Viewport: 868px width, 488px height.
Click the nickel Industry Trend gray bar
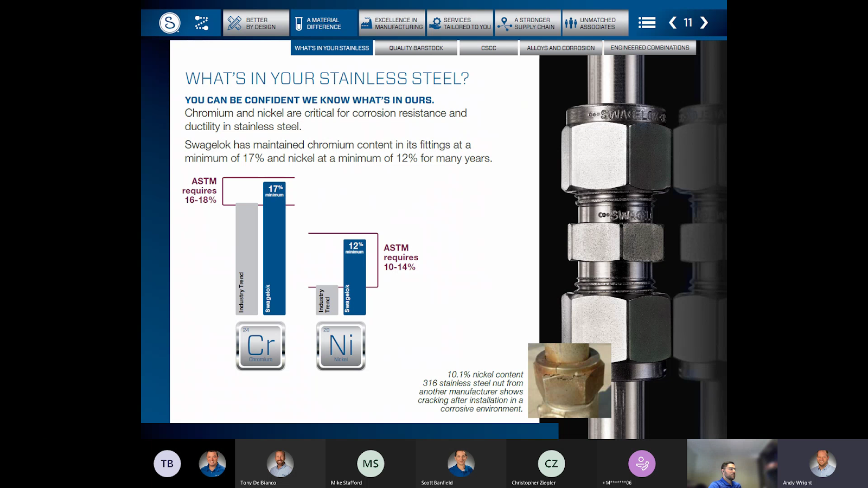tap(327, 300)
